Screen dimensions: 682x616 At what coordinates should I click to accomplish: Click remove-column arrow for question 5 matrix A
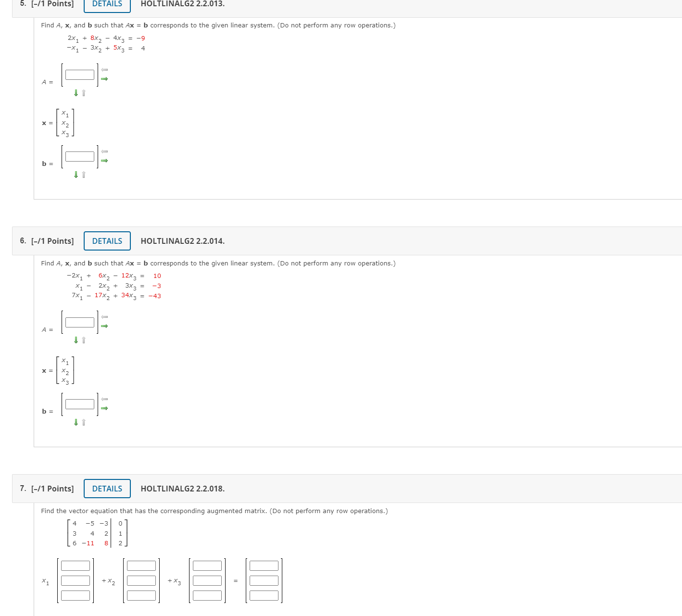pos(104,70)
